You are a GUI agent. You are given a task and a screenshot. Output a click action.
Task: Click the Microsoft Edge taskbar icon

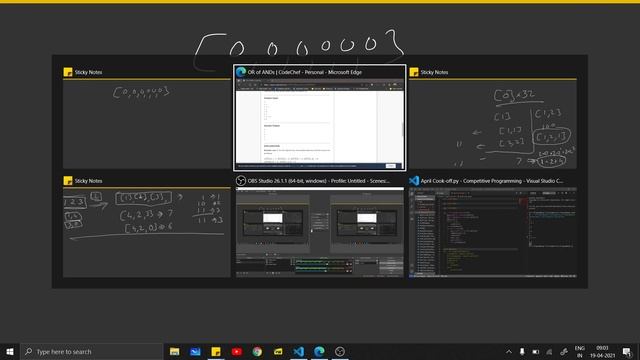[319, 351]
